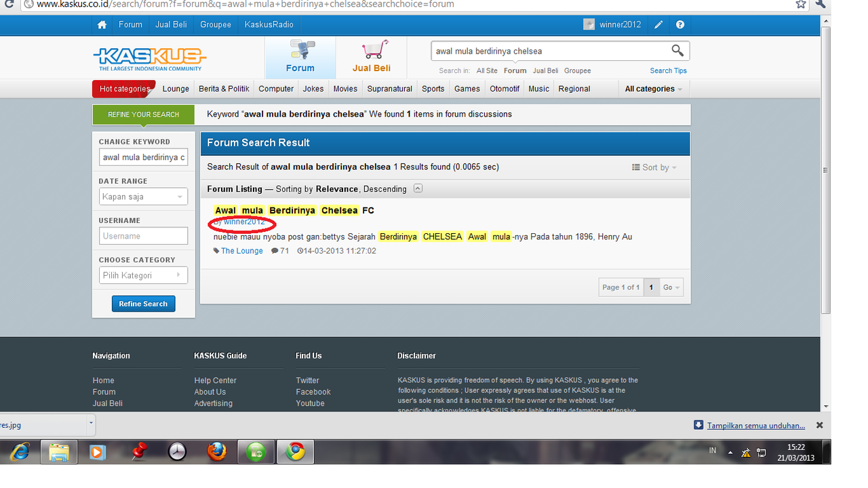Viewport: 868px width, 488px height.
Task: Launch media player from the taskbar
Action: (x=98, y=451)
